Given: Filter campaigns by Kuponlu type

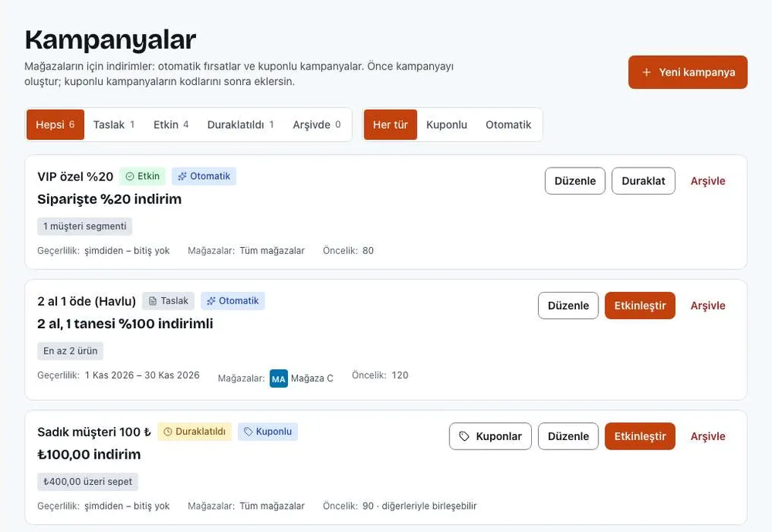Looking at the screenshot, I should click(446, 124).
